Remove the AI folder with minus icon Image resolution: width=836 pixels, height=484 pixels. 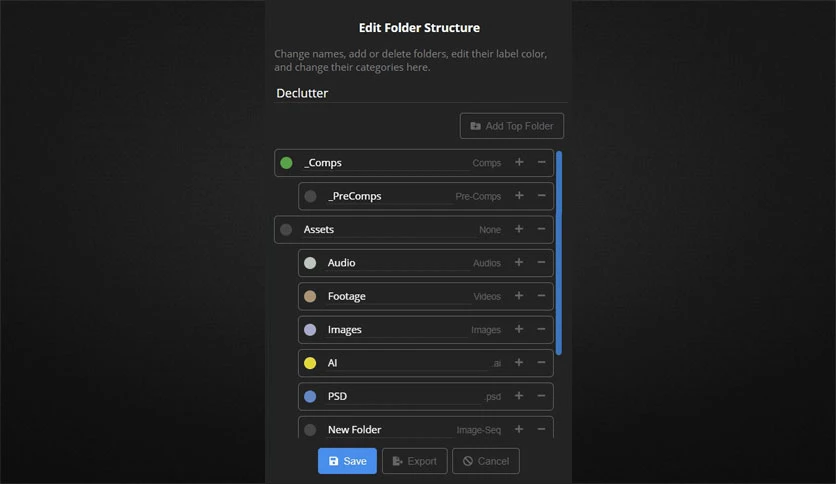541,362
